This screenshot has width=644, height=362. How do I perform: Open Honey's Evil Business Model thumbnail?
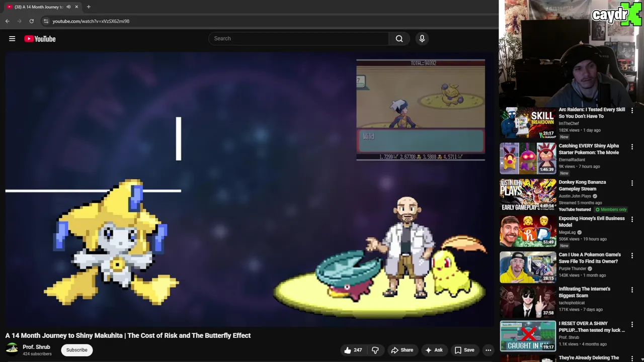tap(528, 231)
